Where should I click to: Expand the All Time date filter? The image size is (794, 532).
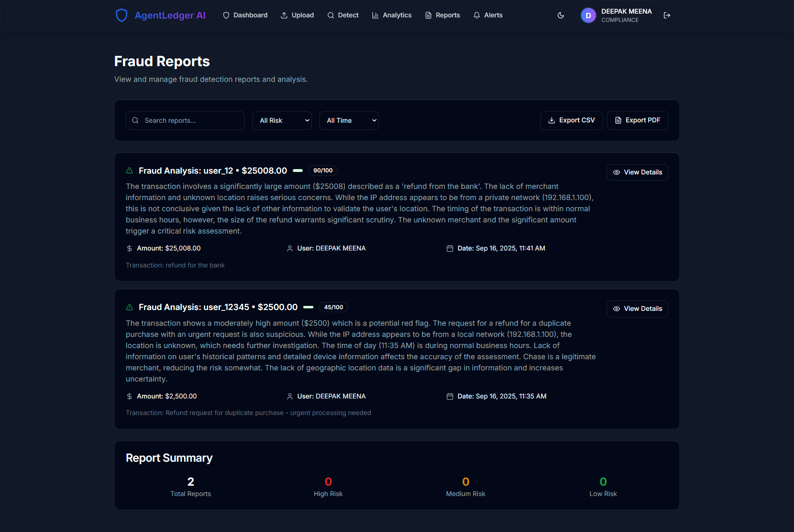(349, 120)
